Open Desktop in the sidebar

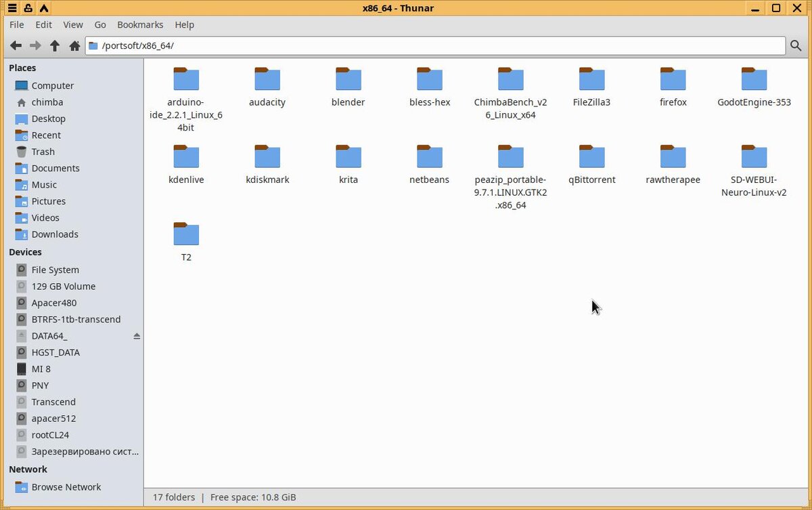tap(72, 119)
